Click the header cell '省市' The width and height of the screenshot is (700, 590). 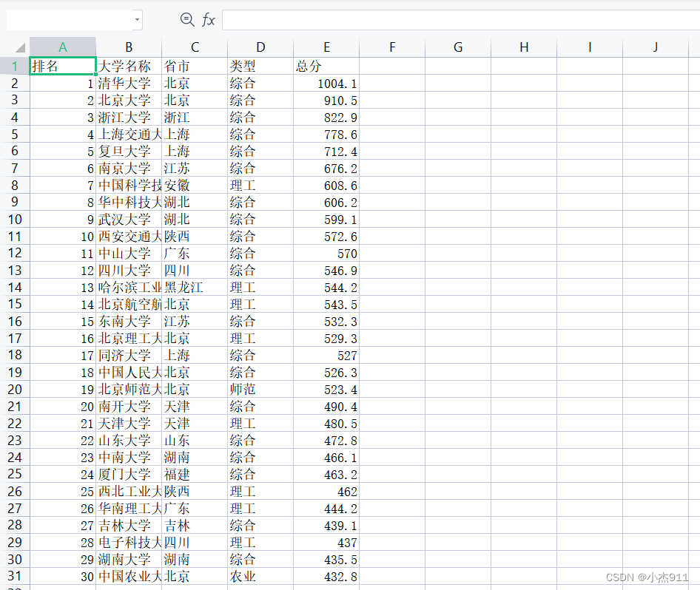click(195, 66)
